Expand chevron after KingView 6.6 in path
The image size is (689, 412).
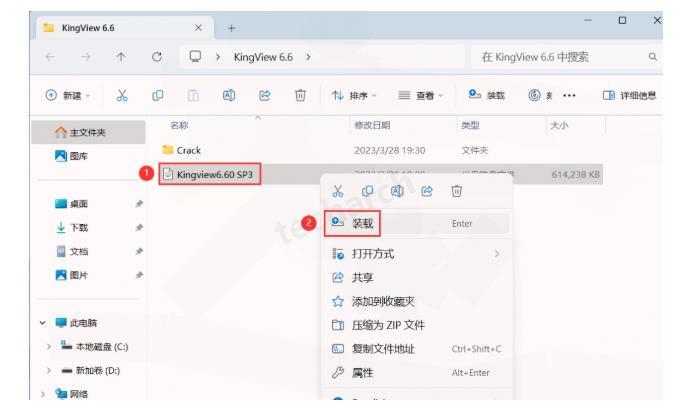[308, 57]
